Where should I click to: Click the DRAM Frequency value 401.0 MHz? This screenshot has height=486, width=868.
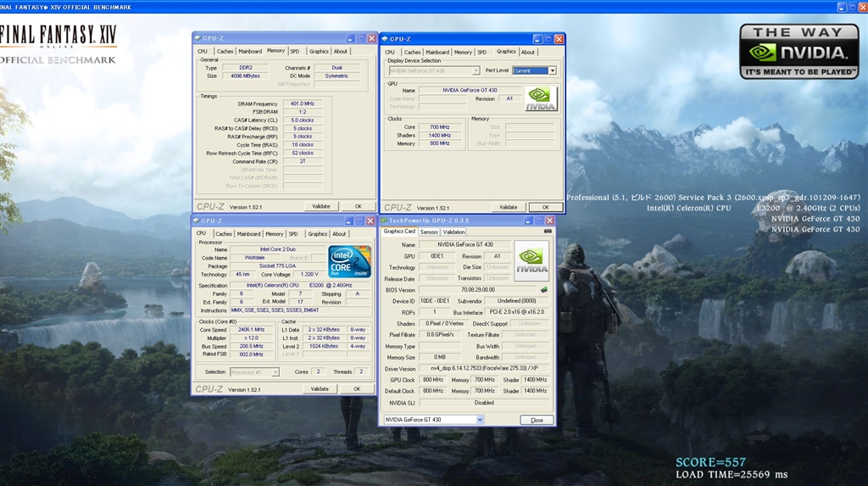(303, 103)
